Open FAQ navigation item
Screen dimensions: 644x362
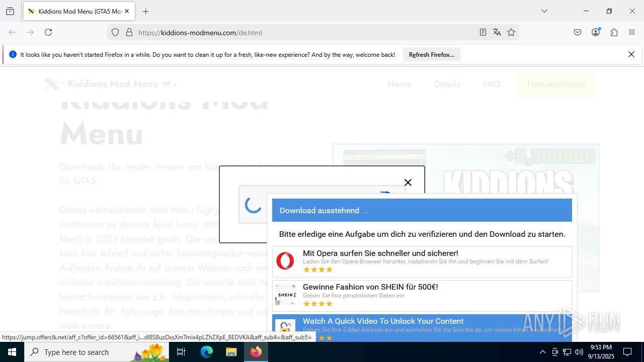[x=491, y=84]
